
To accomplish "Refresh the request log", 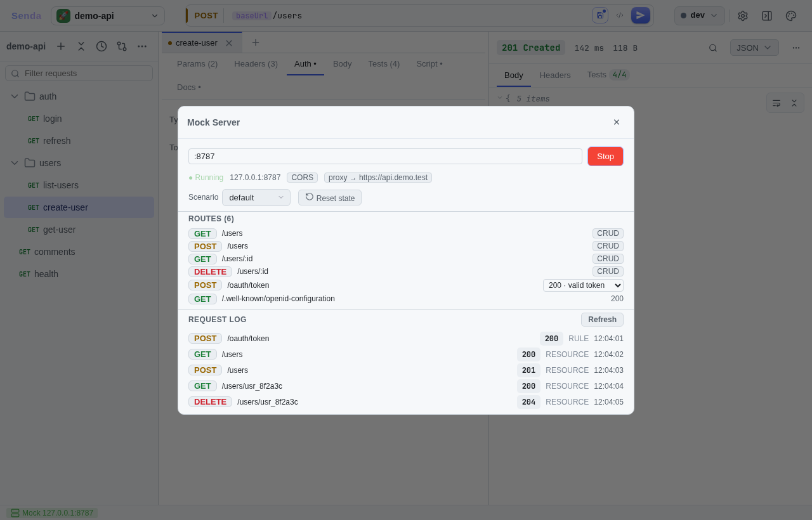I will coord(602,320).
